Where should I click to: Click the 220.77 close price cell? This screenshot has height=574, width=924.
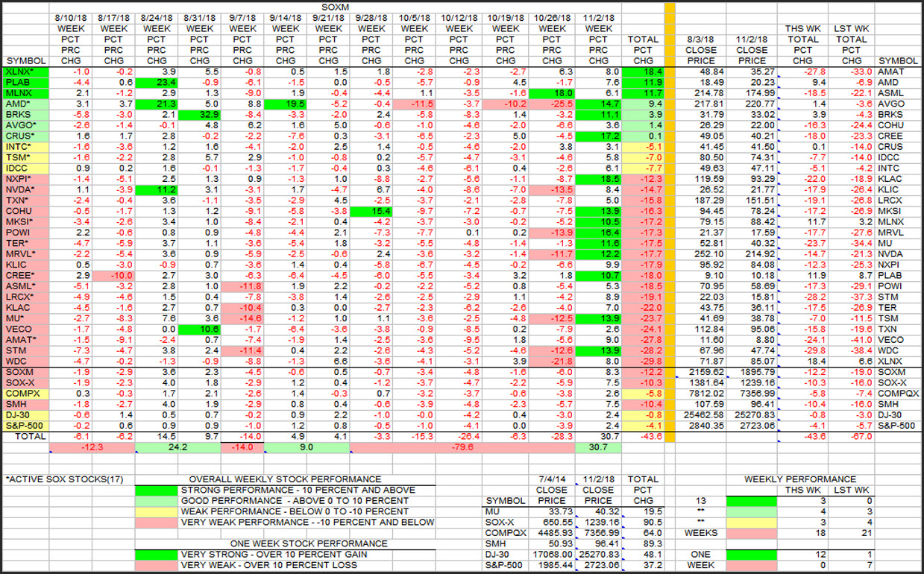coord(751,104)
